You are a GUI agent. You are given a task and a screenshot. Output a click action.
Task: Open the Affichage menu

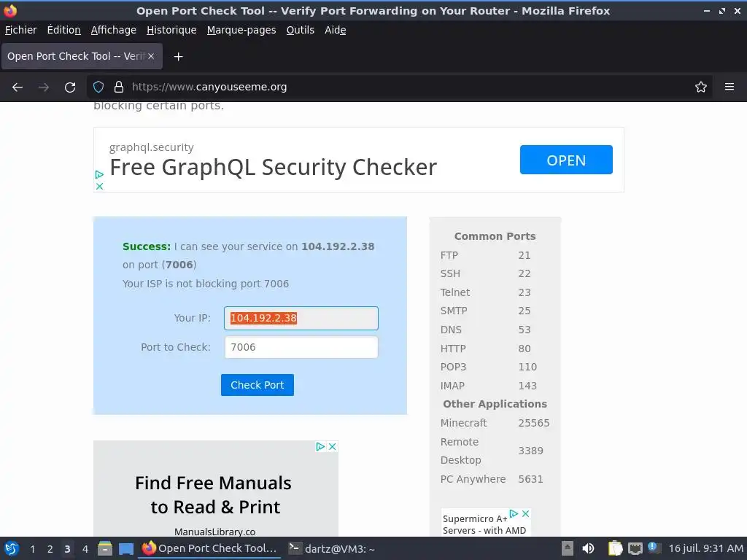pos(113,30)
